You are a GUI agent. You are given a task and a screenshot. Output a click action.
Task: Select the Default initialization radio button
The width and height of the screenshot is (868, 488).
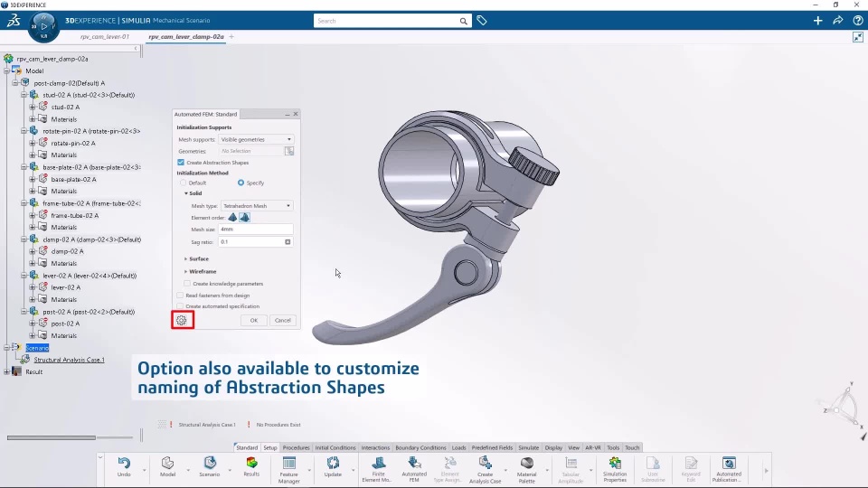point(184,183)
